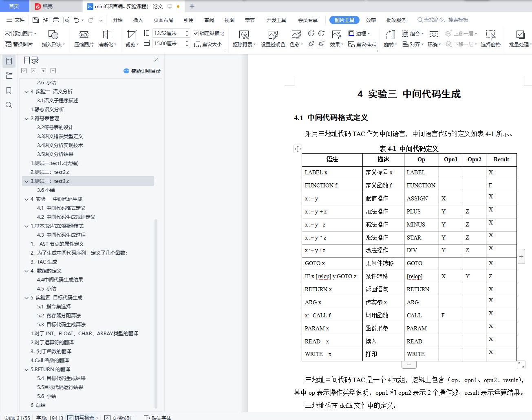Undo the last action

click(76, 20)
